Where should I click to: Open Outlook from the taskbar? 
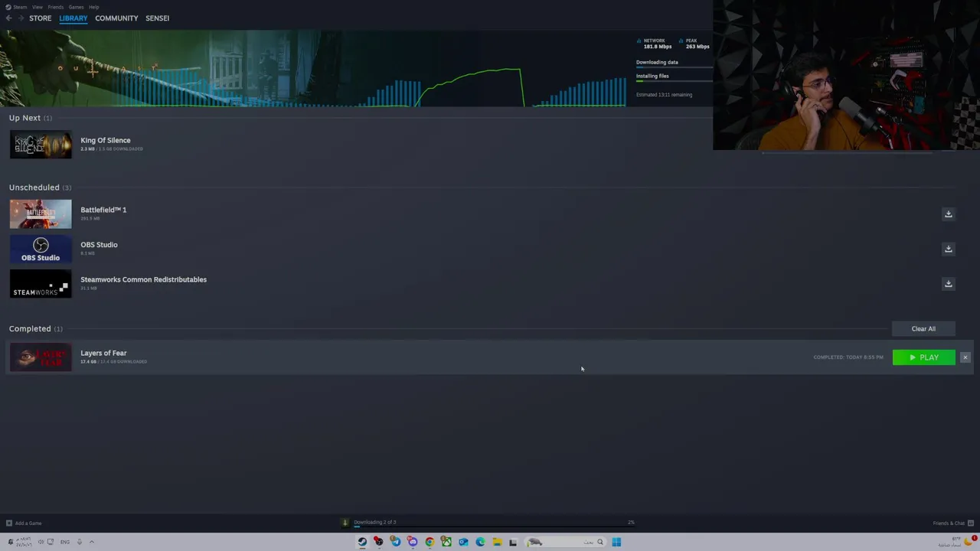point(463,542)
